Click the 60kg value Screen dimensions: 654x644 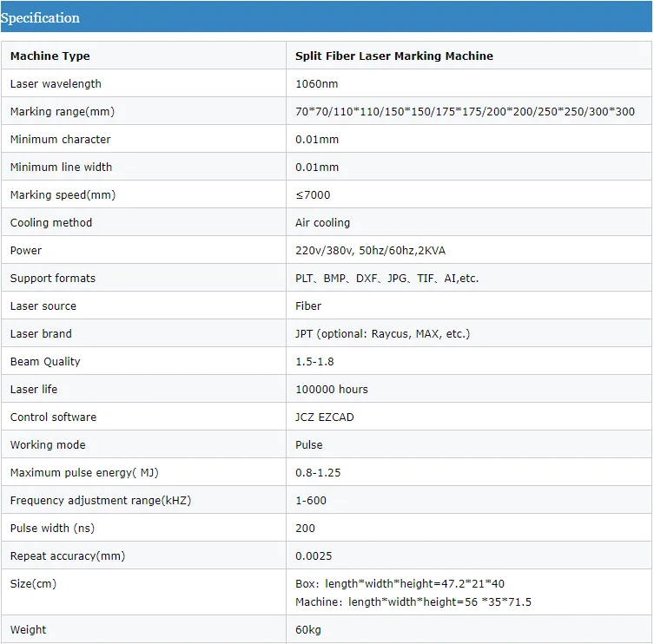coord(308,630)
